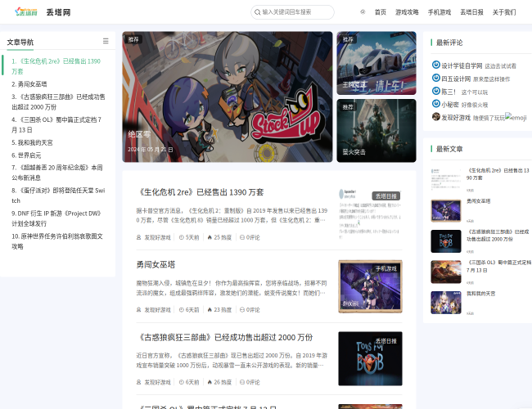Open the 游戏攻略 navigation menu
Image resolution: width=532 pixels, height=409 pixels.
[x=407, y=12]
